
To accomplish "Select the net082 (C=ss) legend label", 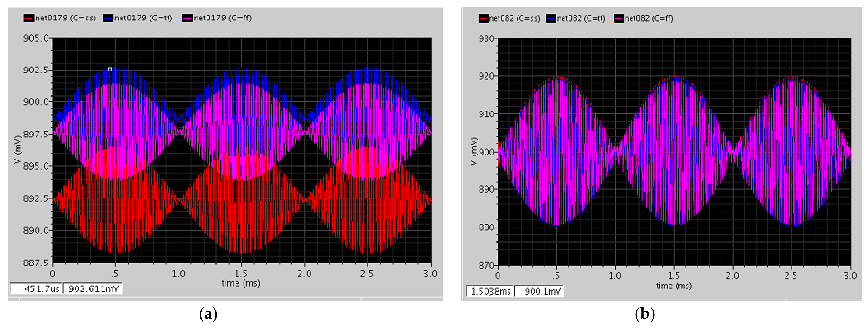I will pos(515,19).
